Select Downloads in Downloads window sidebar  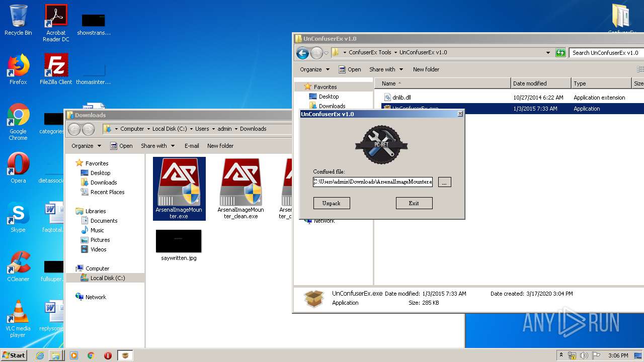tap(103, 183)
